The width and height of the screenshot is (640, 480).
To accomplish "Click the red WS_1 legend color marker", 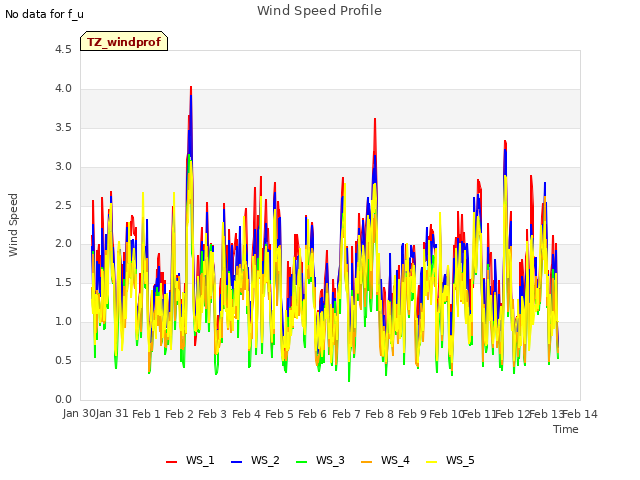I will click(x=171, y=462).
